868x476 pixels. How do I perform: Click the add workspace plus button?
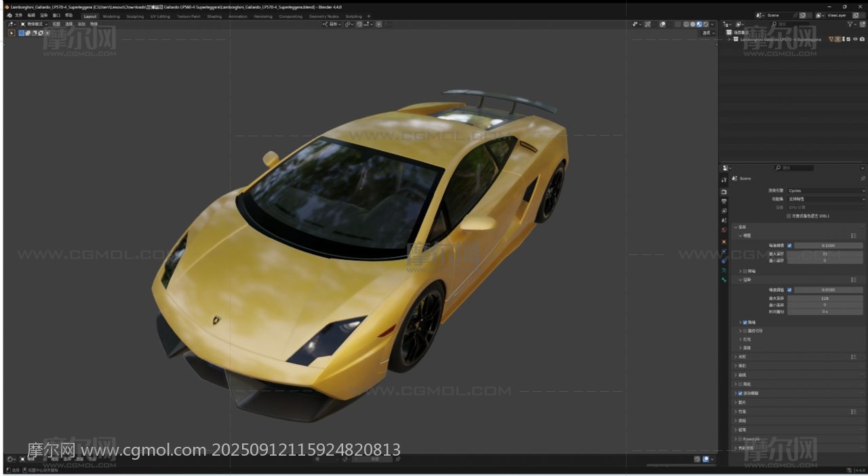(x=369, y=16)
